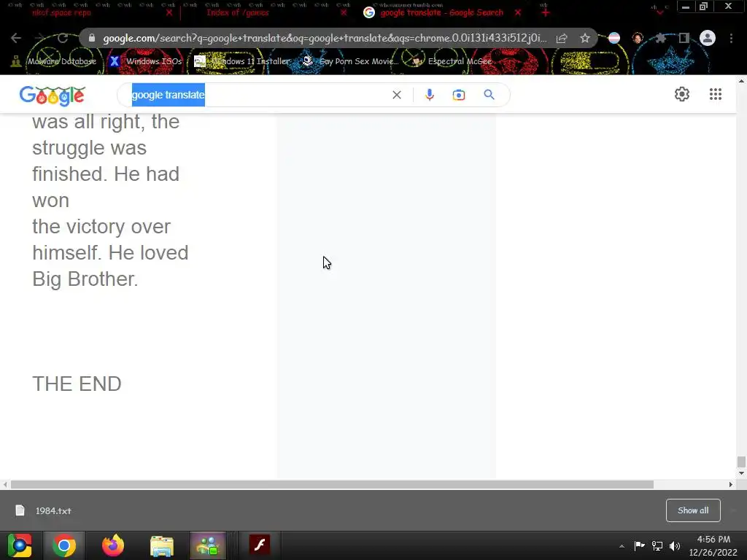Image resolution: width=747 pixels, height=560 pixels.
Task: Open a new tab with plus button
Action: click(x=546, y=12)
